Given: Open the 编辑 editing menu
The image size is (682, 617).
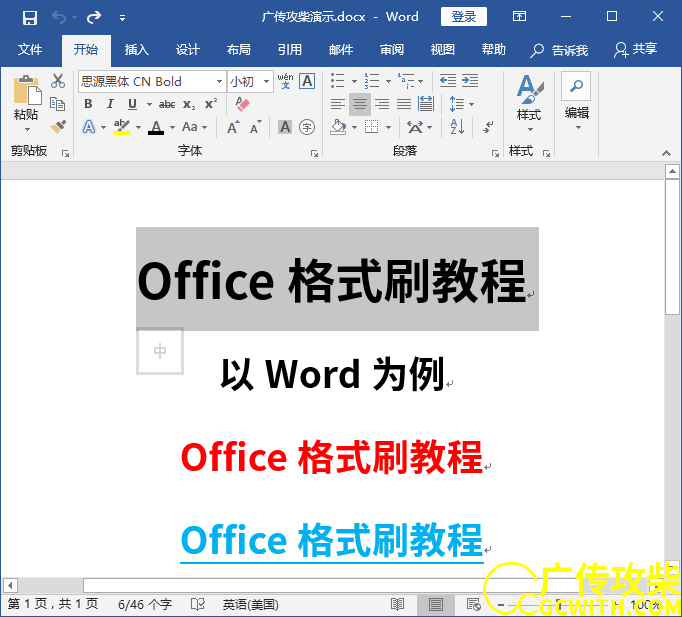Looking at the screenshot, I should tap(577, 102).
